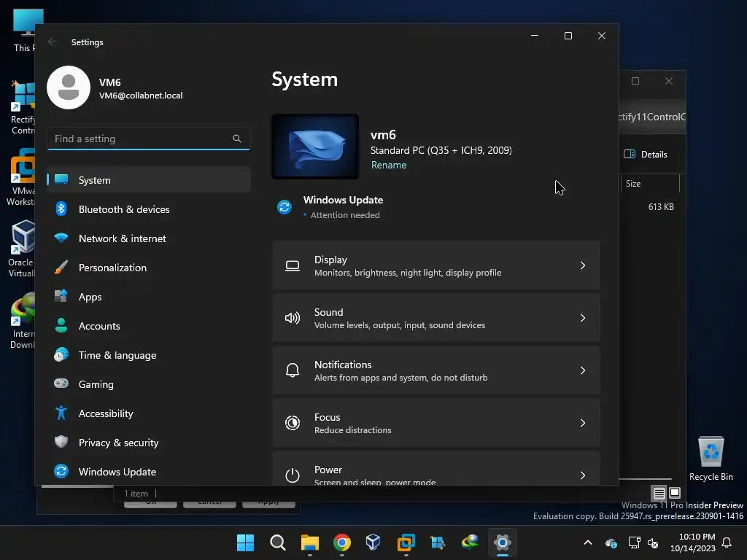This screenshot has height=560, width=747.
Task: Open Time & language settings
Action: pyautogui.click(x=149, y=355)
